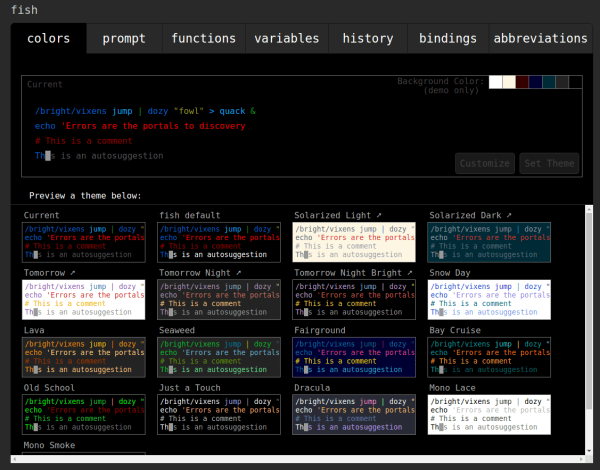Switch to the prompt tab
This screenshot has height=470, width=600.
click(x=124, y=39)
